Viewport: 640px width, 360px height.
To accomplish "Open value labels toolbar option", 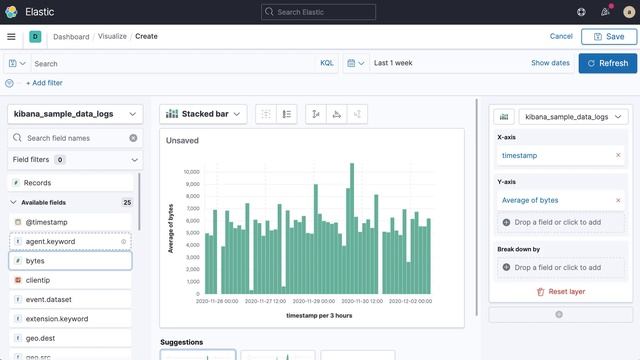I will click(266, 114).
